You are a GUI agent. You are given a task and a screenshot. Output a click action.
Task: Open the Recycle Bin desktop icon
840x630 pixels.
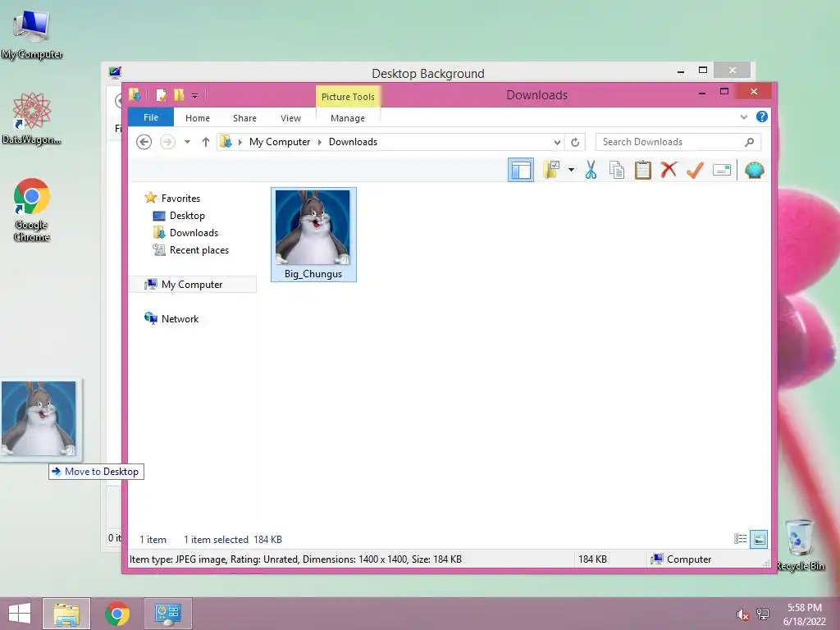coord(801,545)
